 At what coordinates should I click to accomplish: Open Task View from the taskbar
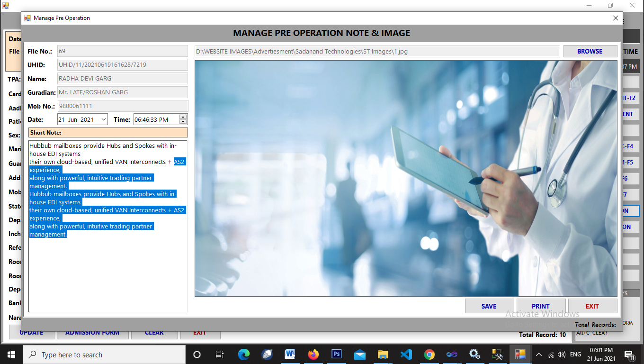220,355
